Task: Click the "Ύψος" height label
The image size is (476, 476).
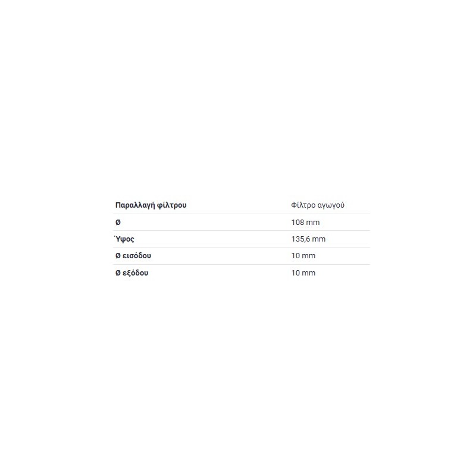Action: 124,239
